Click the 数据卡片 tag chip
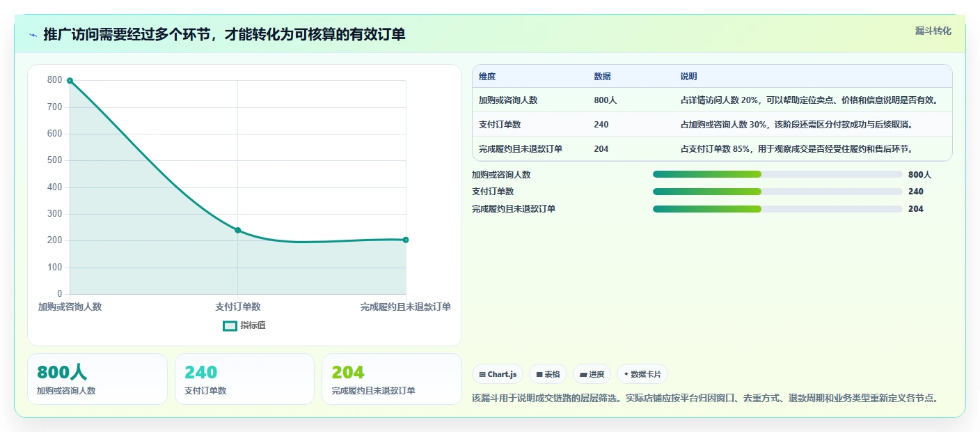This screenshot has width=980, height=432. click(642, 374)
